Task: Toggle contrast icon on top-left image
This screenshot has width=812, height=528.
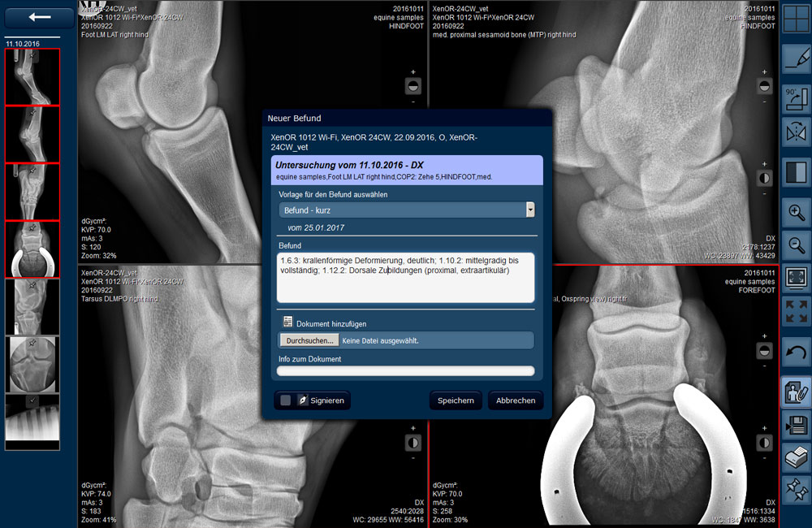Action: (413, 84)
